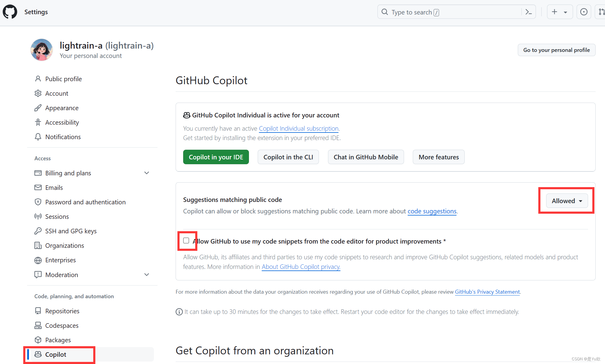Click the Type to search field

(x=456, y=12)
